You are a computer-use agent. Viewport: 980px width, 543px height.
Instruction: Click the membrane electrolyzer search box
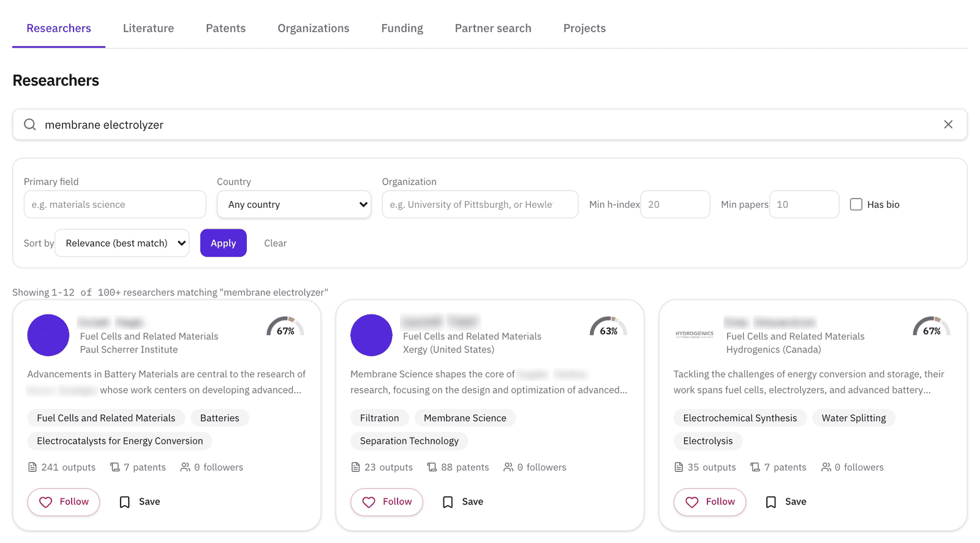coord(490,124)
